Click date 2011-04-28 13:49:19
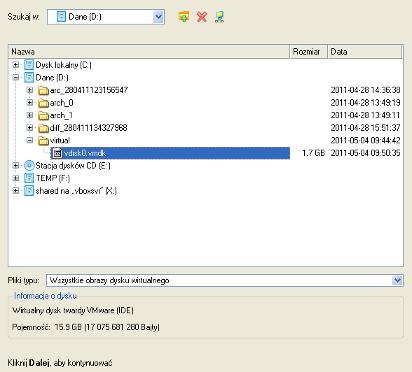The width and height of the screenshot is (412, 372). (x=365, y=103)
